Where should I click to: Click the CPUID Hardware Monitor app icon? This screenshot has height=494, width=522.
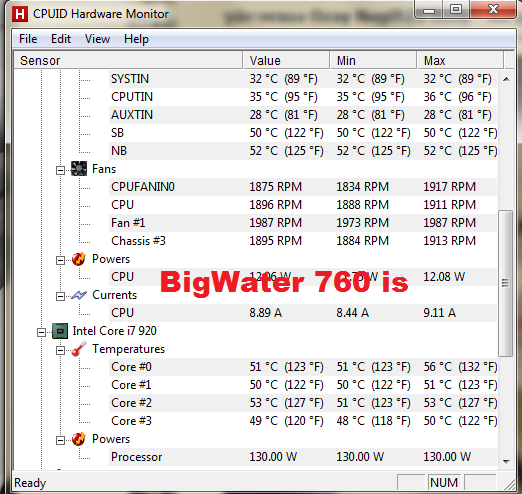pyautogui.click(x=20, y=14)
